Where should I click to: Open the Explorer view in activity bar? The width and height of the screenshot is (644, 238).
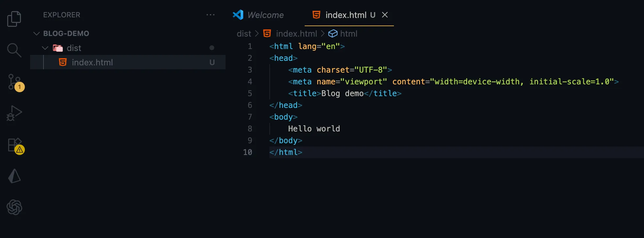(x=14, y=19)
